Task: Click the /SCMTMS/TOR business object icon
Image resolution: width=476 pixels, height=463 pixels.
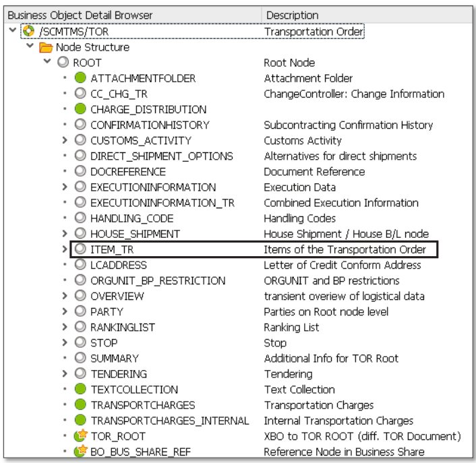Action: point(28,32)
